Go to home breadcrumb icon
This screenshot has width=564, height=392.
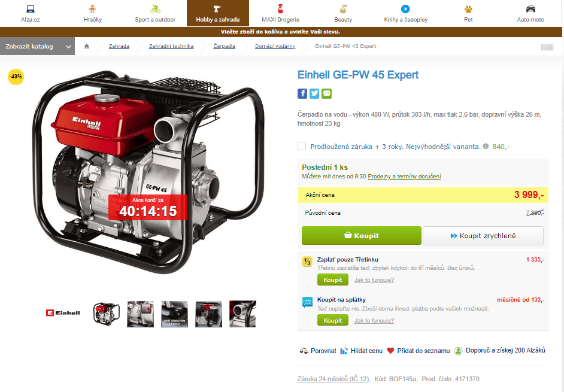(86, 46)
